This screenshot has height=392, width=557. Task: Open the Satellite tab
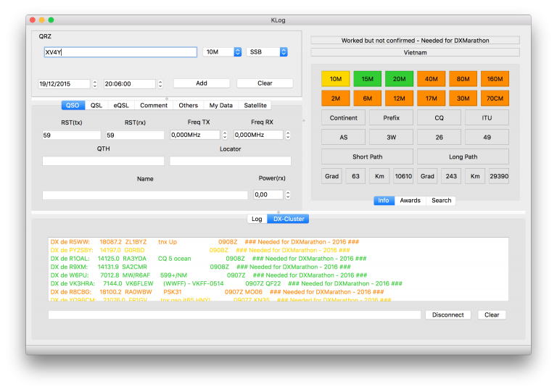pos(255,105)
